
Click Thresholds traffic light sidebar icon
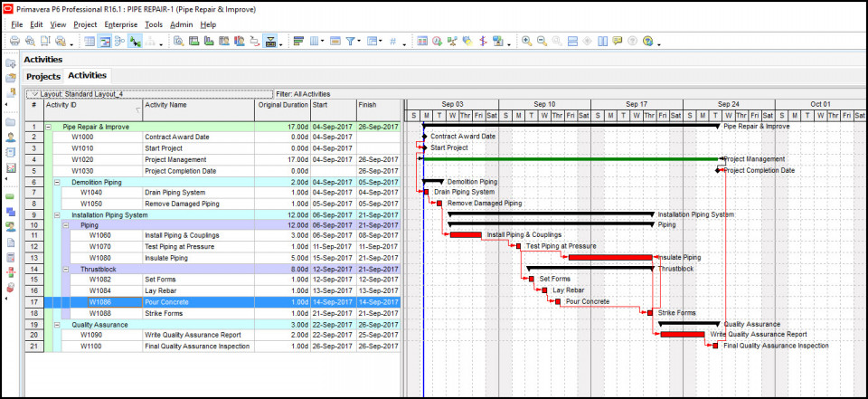(11, 272)
